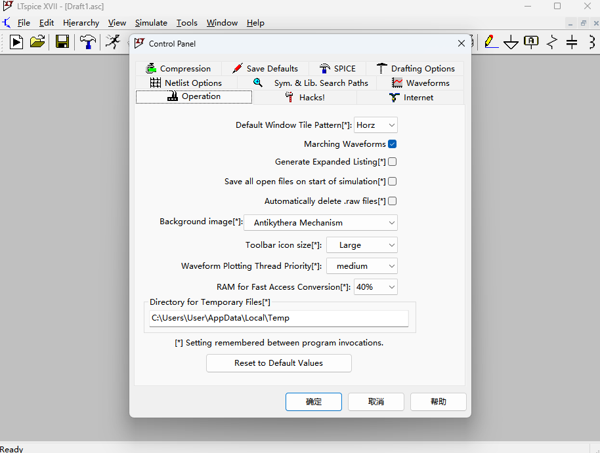
Task: Click the New Schematic toolbar icon
Action: pos(16,42)
